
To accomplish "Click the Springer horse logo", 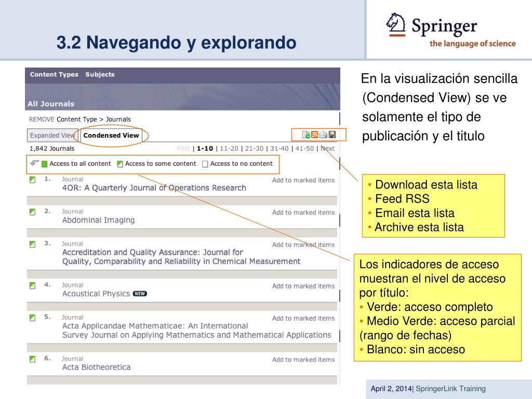I will pyautogui.click(x=395, y=24).
